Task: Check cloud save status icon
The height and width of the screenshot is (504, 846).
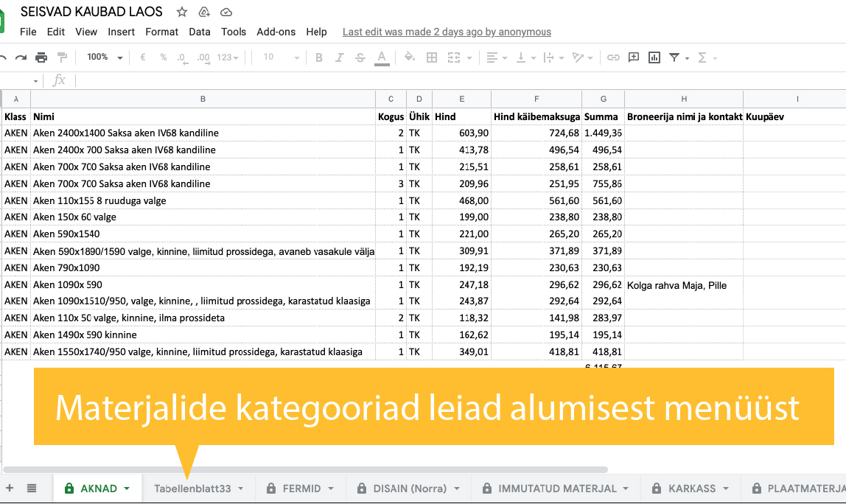Action: click(x=226, y=12)
